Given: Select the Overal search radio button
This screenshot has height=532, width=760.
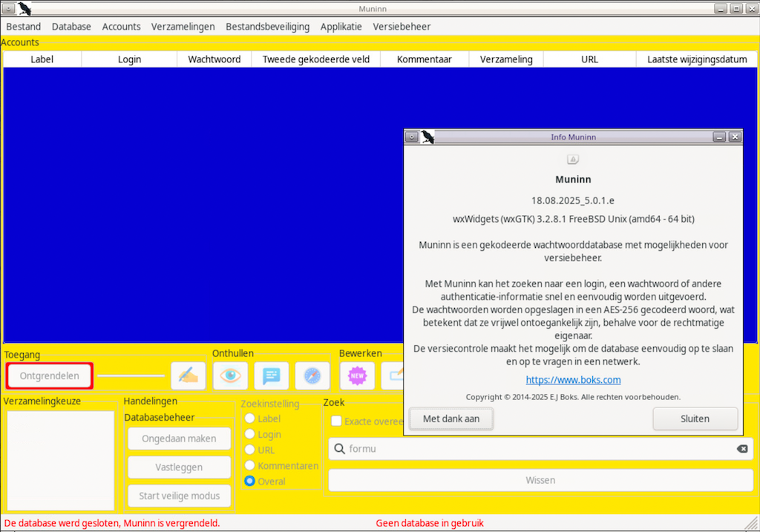Looking at the screenshot, I should coord(249,481).
